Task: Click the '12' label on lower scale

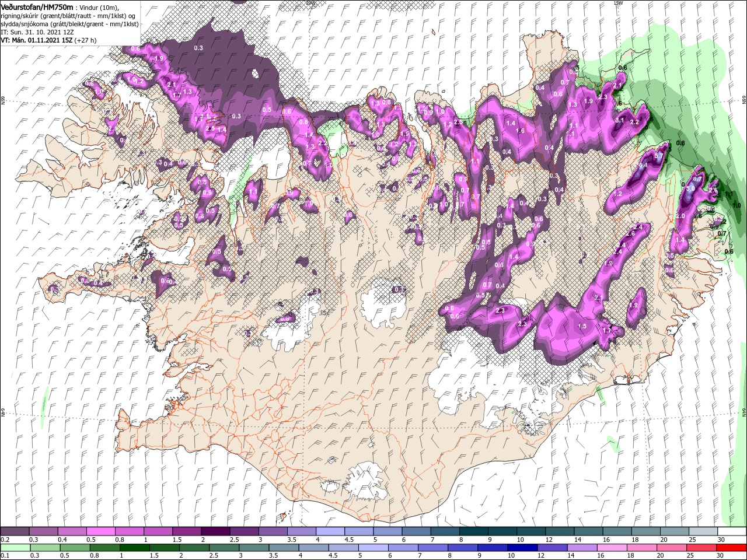Action: [x=541, y=556]
